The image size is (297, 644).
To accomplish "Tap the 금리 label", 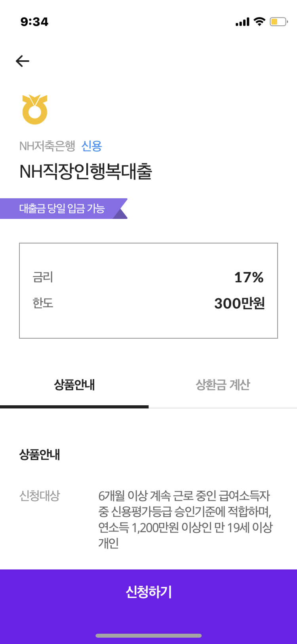I will pos(43,277).
